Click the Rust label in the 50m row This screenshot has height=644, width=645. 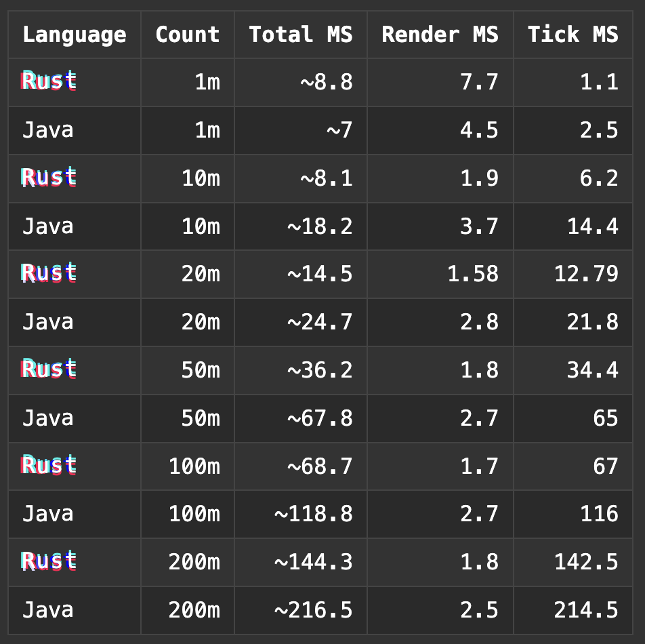(x=49, y=369)
